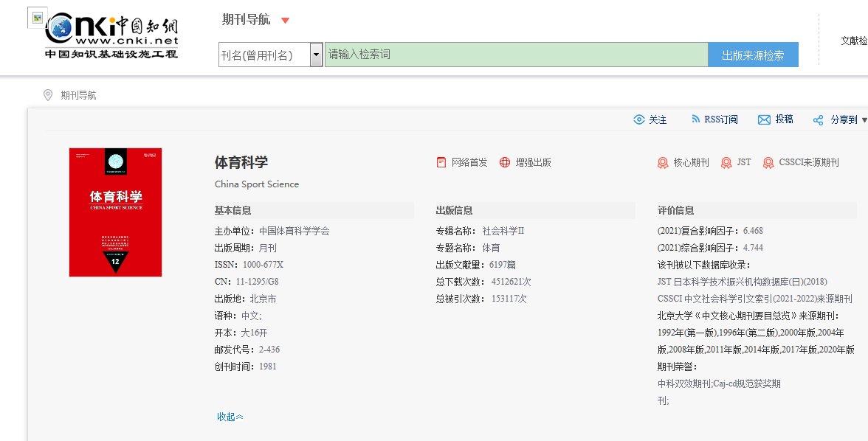Screen dimensions: 868x441
Task: Click the composite impact factor 6.468
Action: 753,231
